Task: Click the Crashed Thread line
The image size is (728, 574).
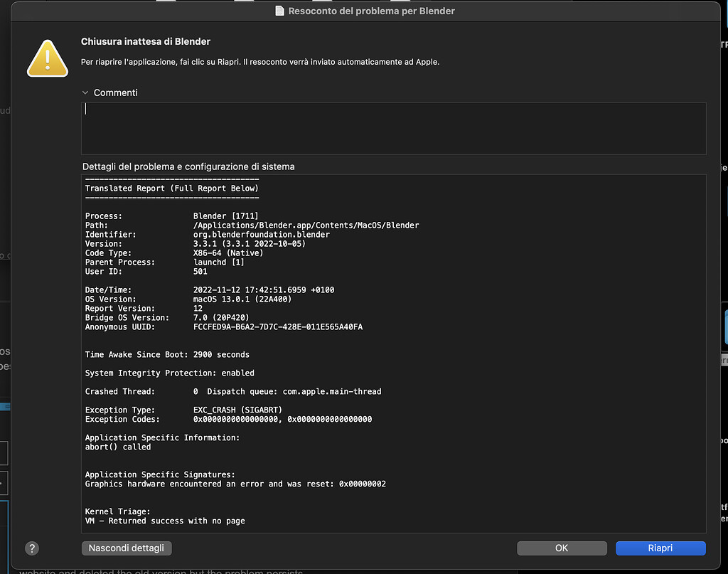Action: (235, 391)
